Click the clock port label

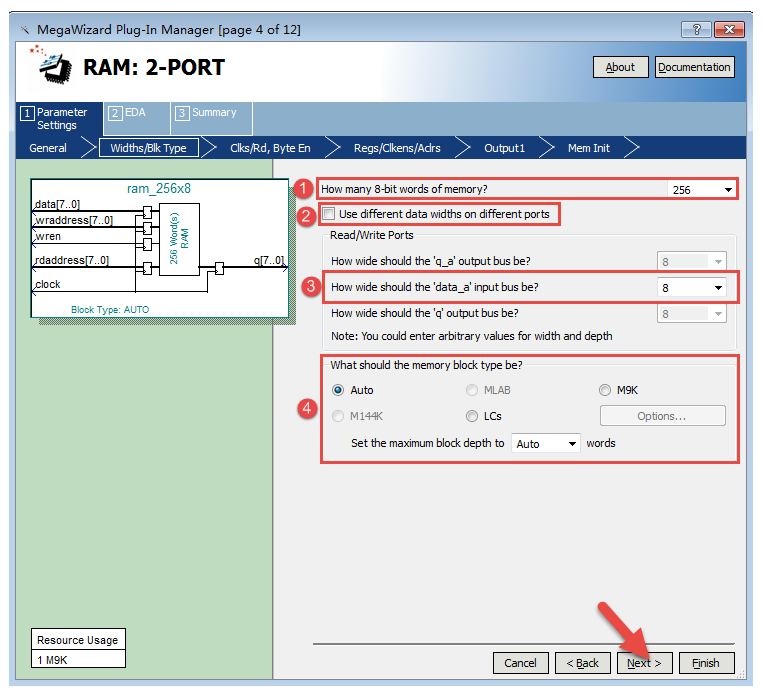point(48,284)
